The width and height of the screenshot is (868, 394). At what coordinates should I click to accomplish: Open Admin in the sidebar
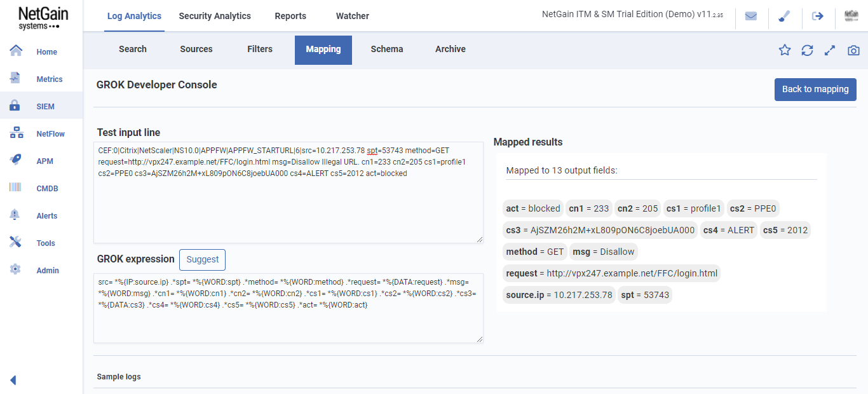coord(48,271)
